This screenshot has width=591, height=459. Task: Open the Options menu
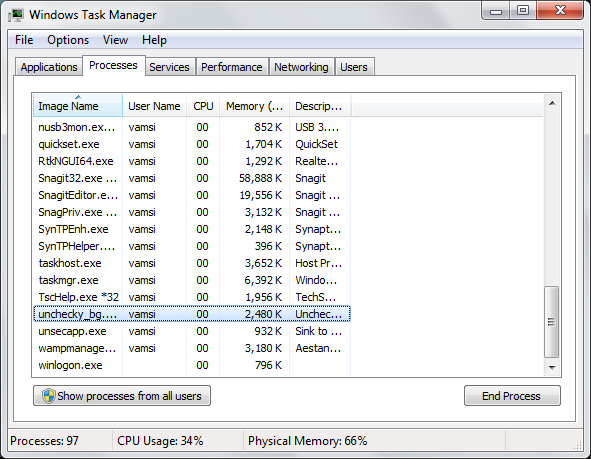click(68, 40)
